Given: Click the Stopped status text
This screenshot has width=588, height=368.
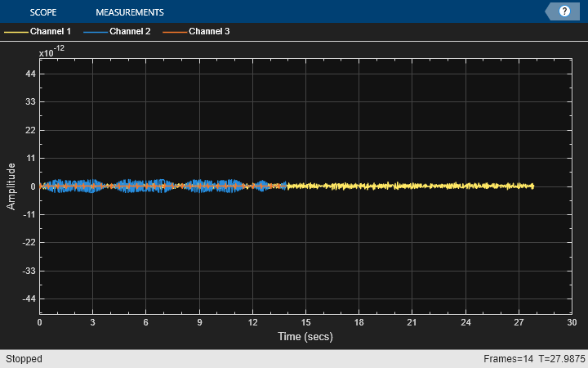Looking at the screenshot, I should click(x=24, y=359).
